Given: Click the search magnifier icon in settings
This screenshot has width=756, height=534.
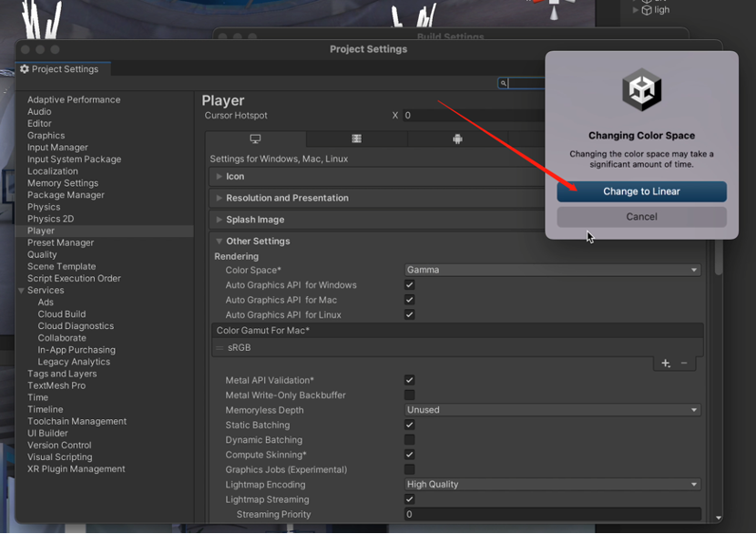Looking at the screenshot, I should 503,83.
